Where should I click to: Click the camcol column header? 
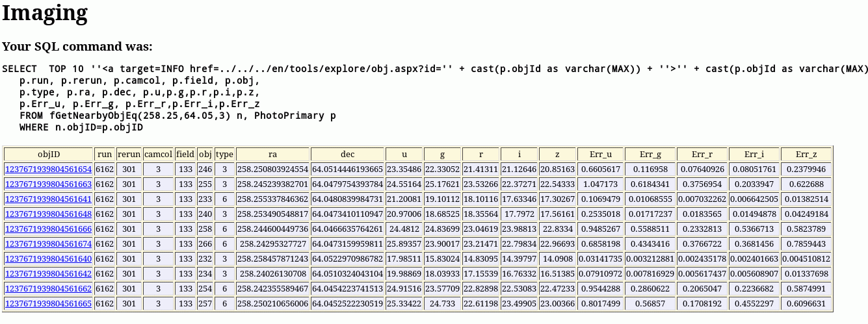click(159, 154)
